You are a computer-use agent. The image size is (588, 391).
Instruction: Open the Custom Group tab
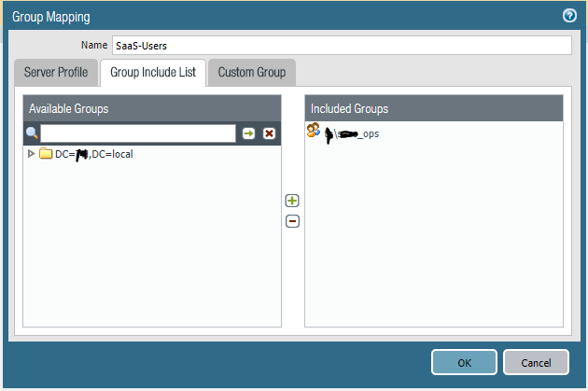(252, 72)
